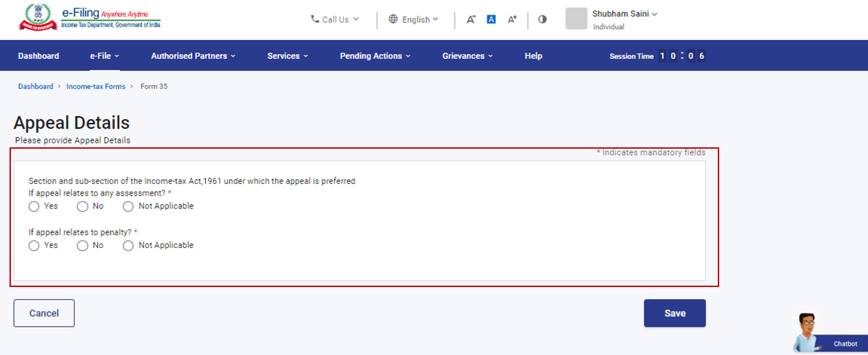Screen dimensions: 868x355
Task: Expand the Call Us dropdown
Action: (x=335, y=19)
